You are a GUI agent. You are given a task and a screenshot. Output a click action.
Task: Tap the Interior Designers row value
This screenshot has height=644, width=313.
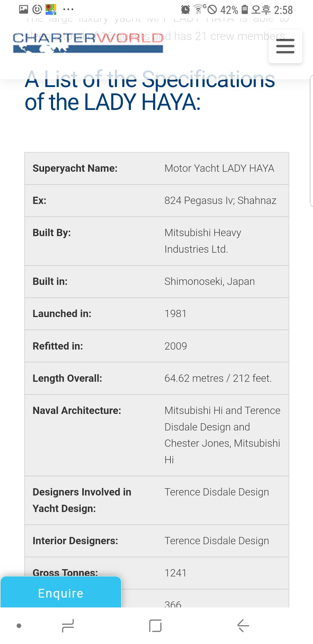(x=216, y=541)
